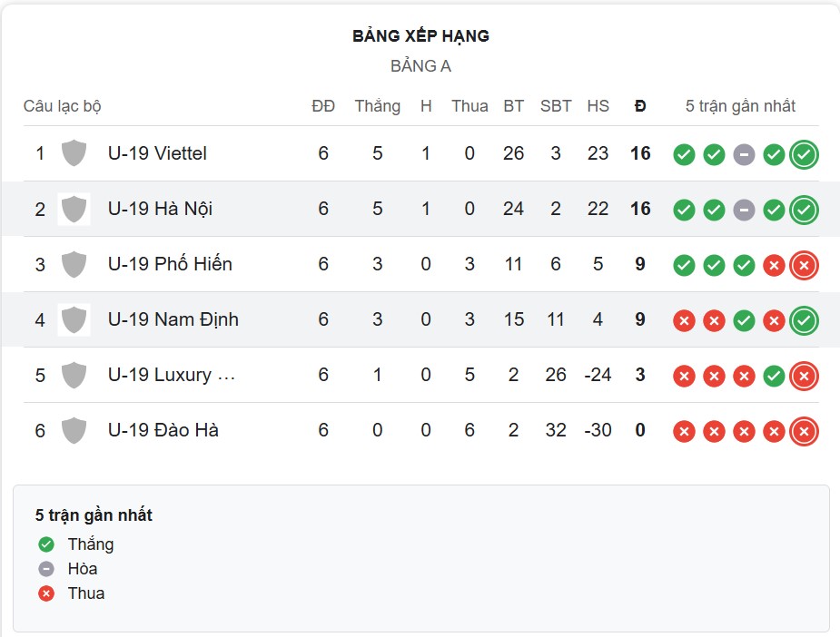Click the green Thắng legend icon
This screenshot has height=637, width=840.
46,544
